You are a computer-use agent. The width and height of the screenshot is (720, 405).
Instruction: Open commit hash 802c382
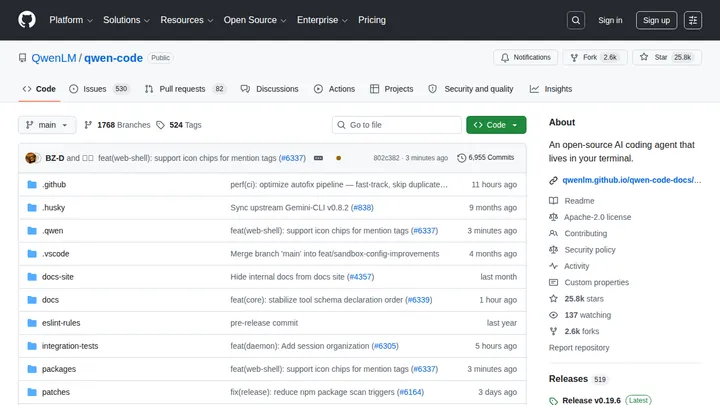coord(386,158)
